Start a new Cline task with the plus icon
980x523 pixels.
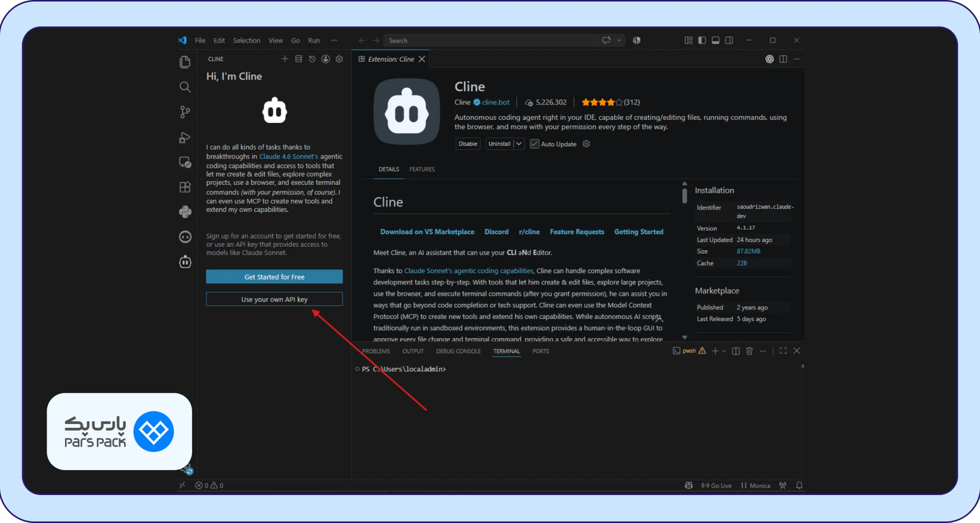coord(284,59)
